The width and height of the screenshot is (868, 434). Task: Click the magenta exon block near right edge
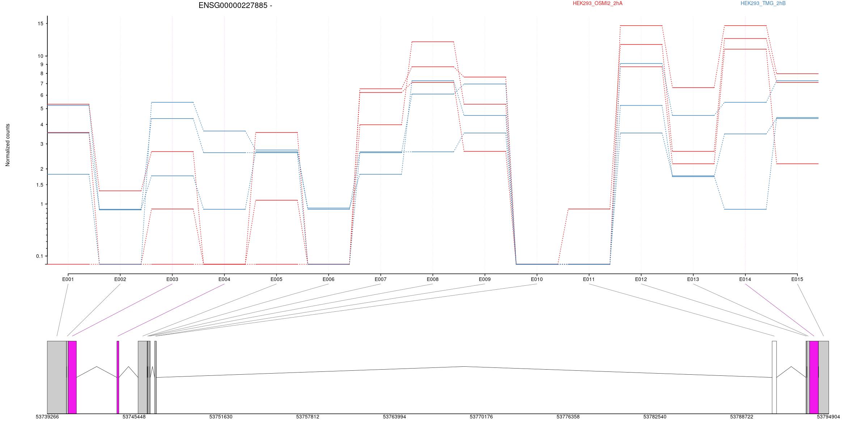pos(814,377)
